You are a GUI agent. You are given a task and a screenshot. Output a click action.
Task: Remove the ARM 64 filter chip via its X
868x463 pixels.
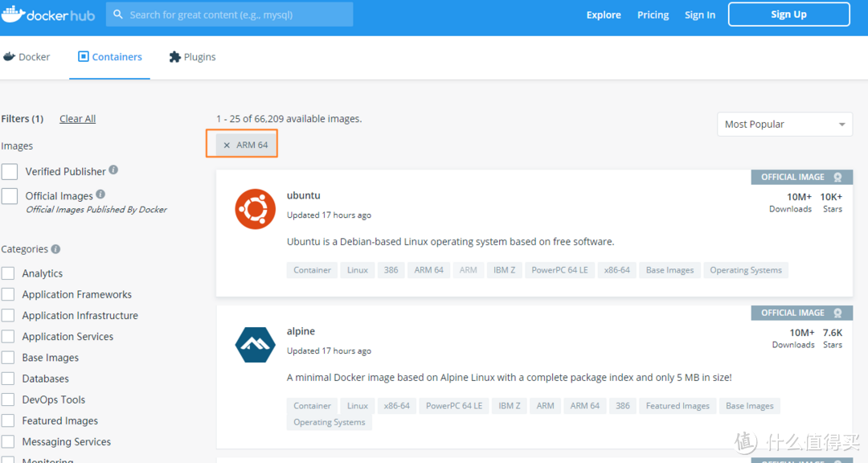[x=227, y=145]
